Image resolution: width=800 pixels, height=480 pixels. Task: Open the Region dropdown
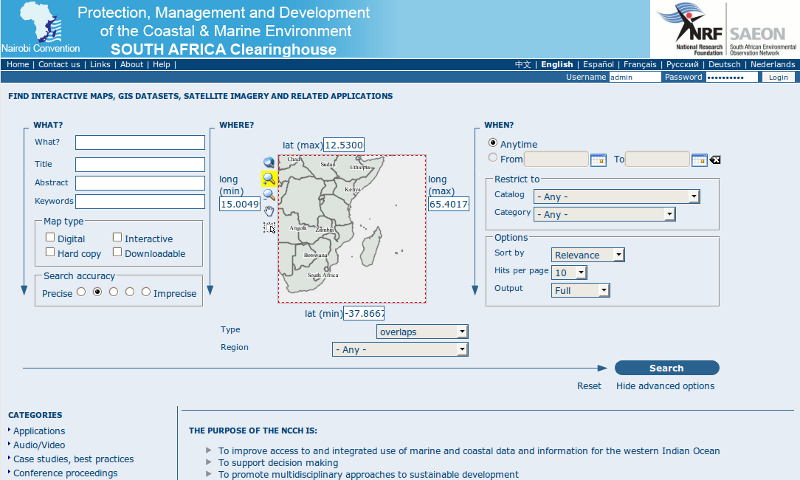pos(401,349)
